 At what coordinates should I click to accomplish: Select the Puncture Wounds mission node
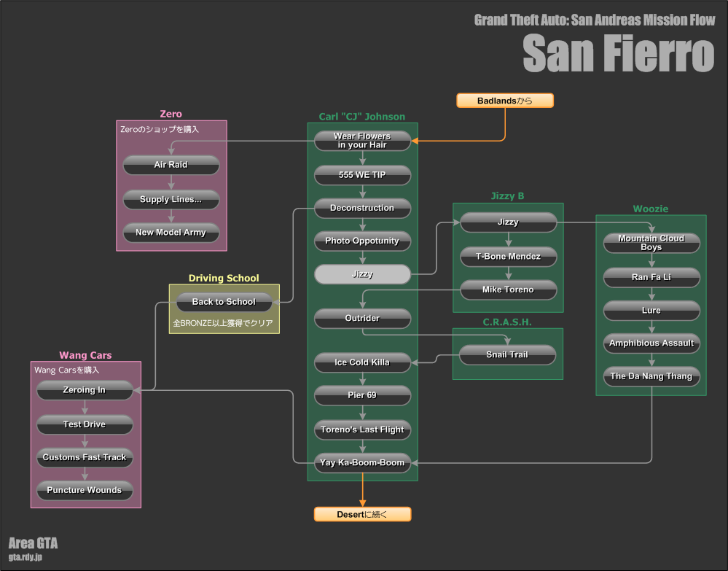pos(85,490)
